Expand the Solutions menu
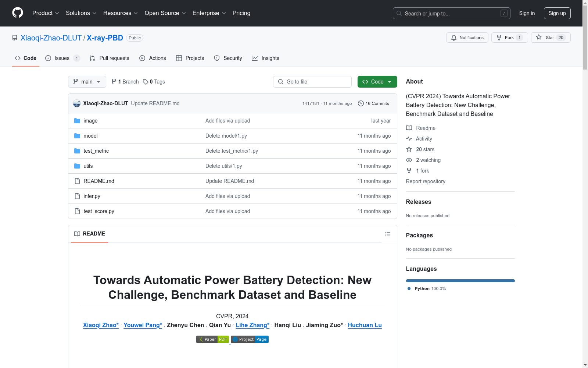 click(x=81, y=13)
